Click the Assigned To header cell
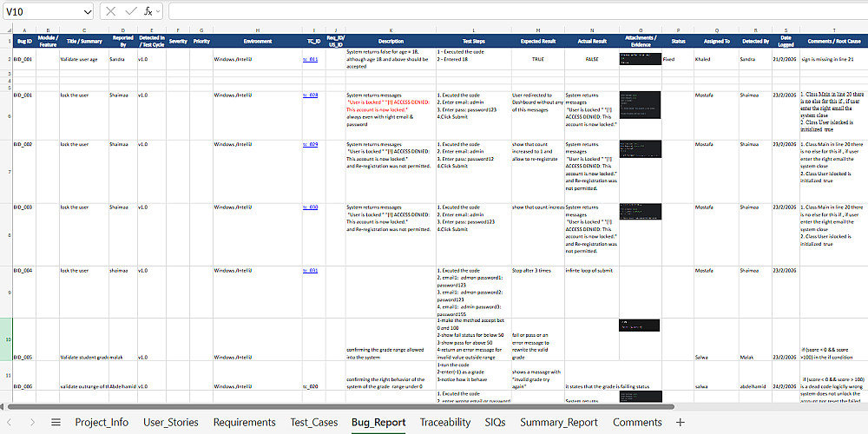This screenshot has height=434, width=868. tap(716, 41)
